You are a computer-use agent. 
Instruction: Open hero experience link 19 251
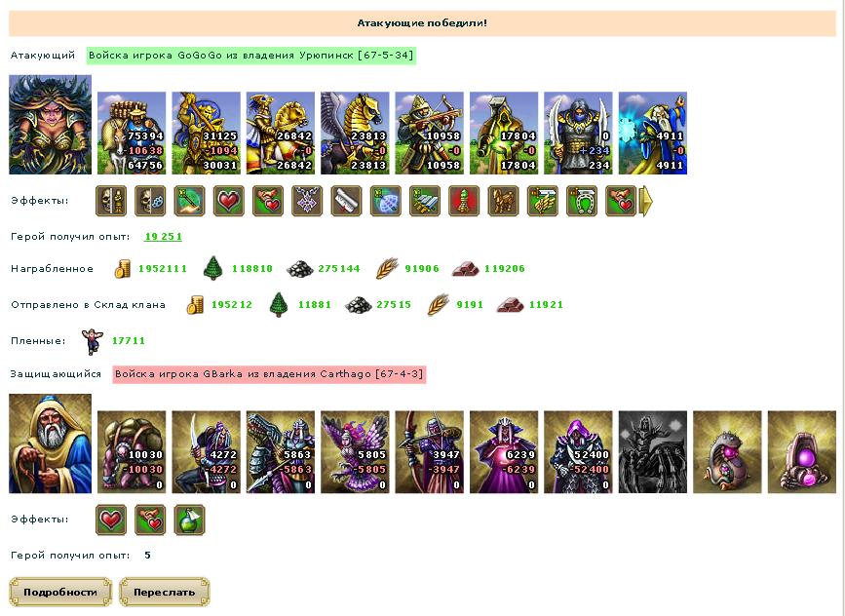click(164, 237)
